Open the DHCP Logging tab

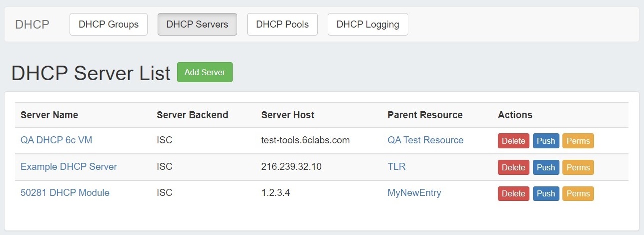pyautogui.click(x=368, y=25)
